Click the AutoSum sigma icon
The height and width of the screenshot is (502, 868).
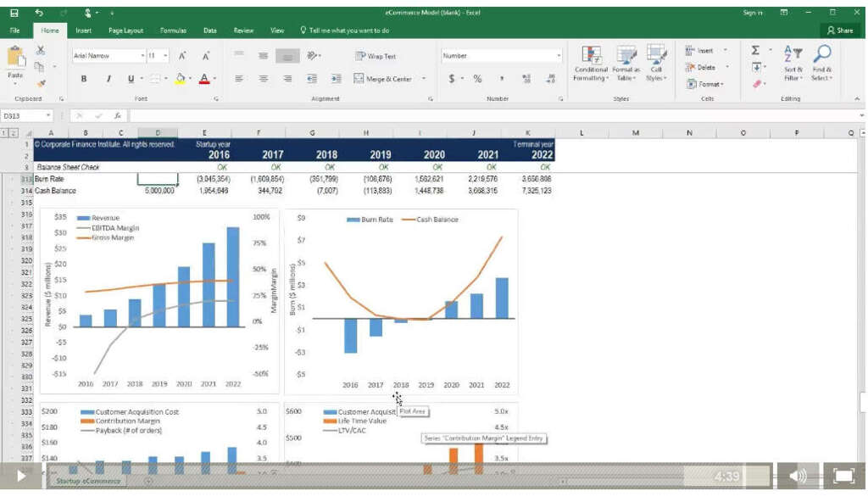pyautogui.click(x=755, y=51)
